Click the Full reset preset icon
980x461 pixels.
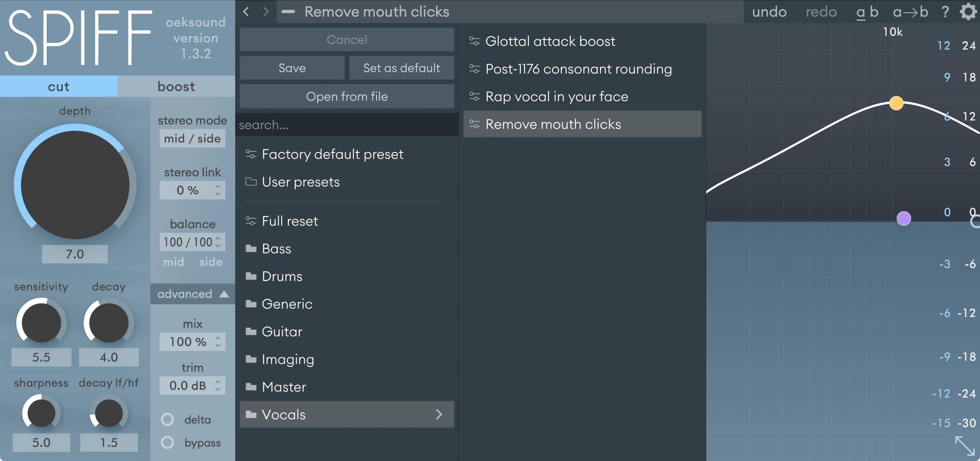point(251,221)
